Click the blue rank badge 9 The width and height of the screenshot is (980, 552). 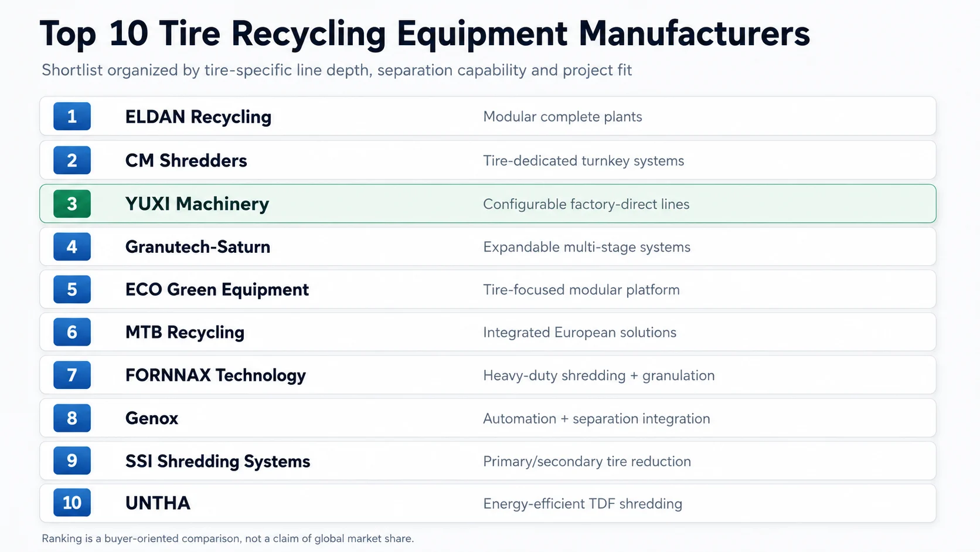pyautogui.click(x=72, y=460)
